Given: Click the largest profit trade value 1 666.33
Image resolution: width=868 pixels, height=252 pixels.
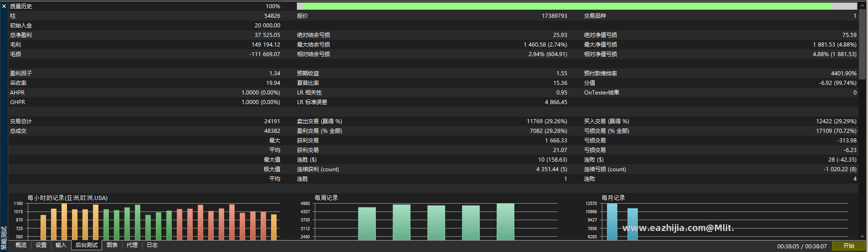Looking at the screenshot, I should click(x=556, y=141).
